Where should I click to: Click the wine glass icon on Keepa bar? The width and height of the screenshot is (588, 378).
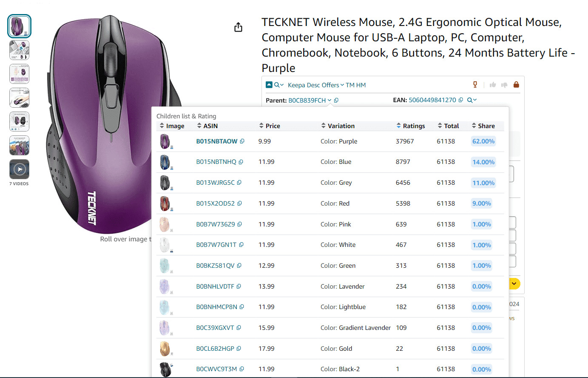(x=475, y=84)
